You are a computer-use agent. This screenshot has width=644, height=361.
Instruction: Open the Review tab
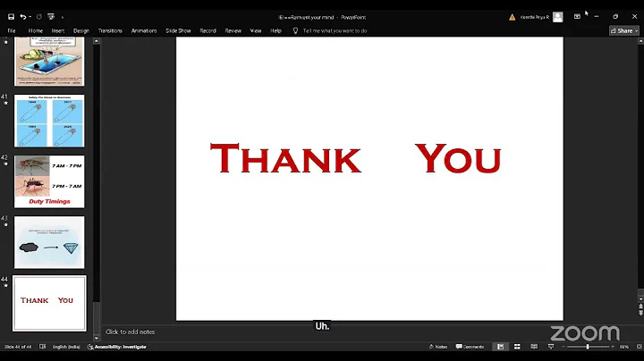point(233,30)
